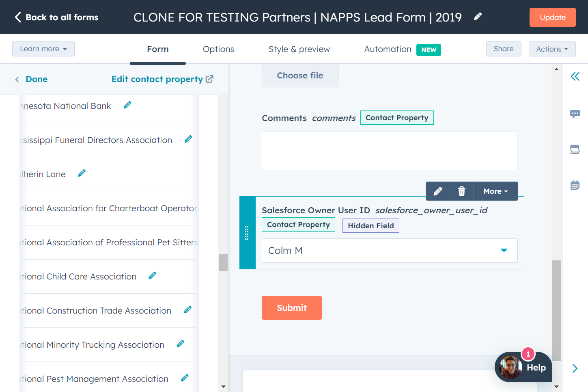Click the Share button
This screenshot has height=392, width=588.
(504, 49)
